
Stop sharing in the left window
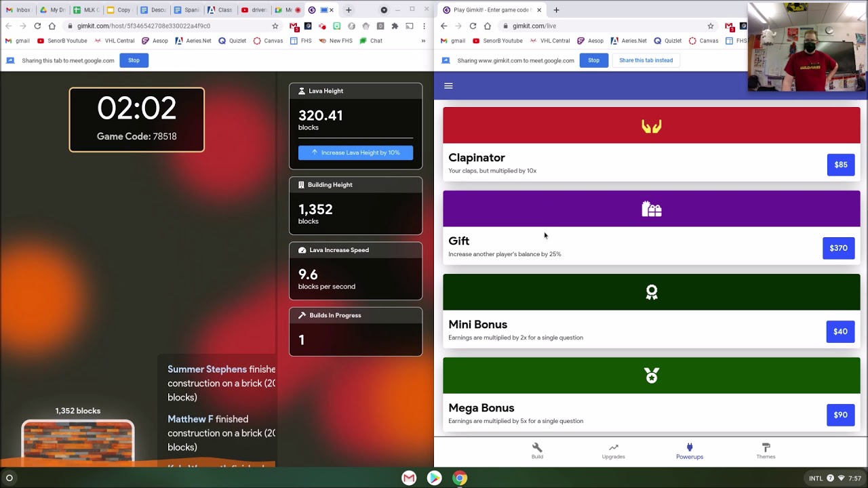[134, 60]
